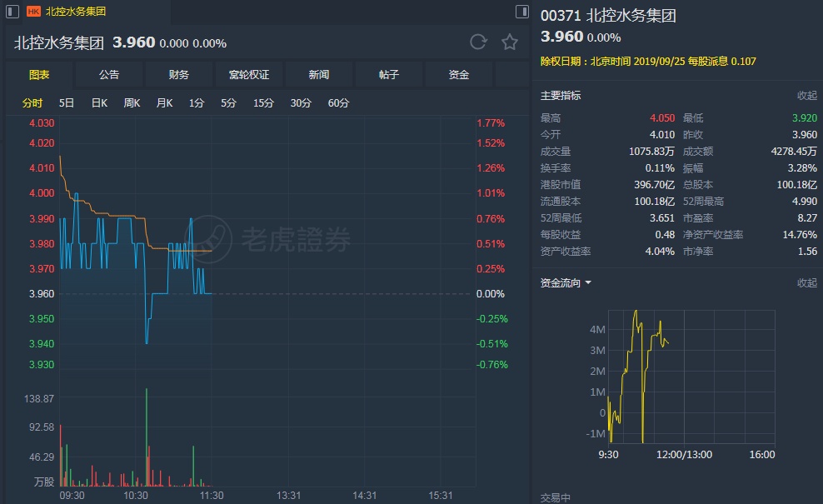The width and height of the screenshot is (823, 504).
Task: Click the 交易中 status text
Action: 556,497
